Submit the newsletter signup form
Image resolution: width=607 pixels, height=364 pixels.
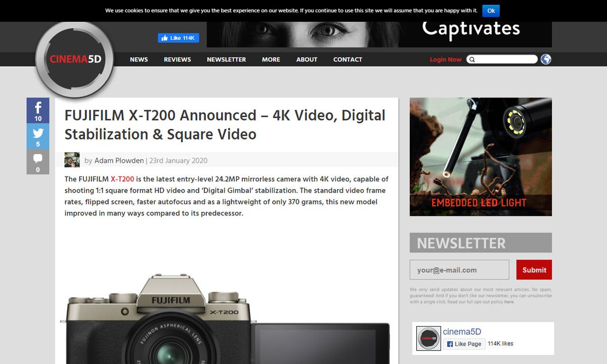pyautogui.click(x=534, y=269)
